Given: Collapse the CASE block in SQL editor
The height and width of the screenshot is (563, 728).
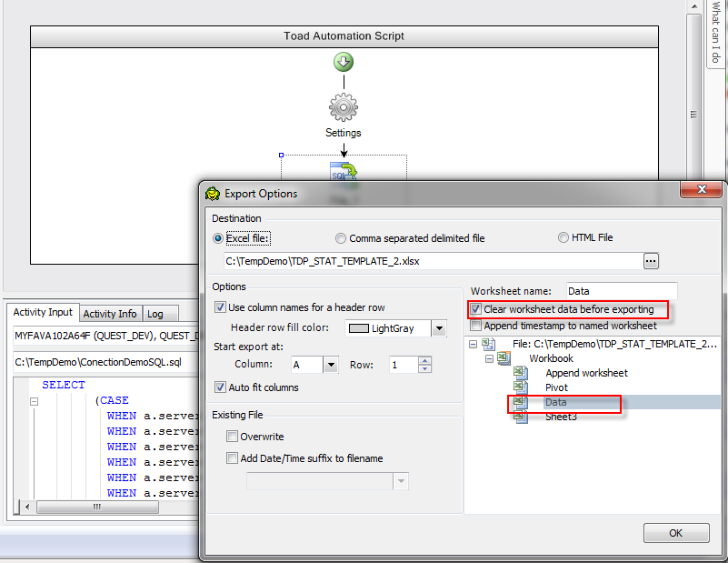Looking at the screenshot, I should tap(34, 401).
